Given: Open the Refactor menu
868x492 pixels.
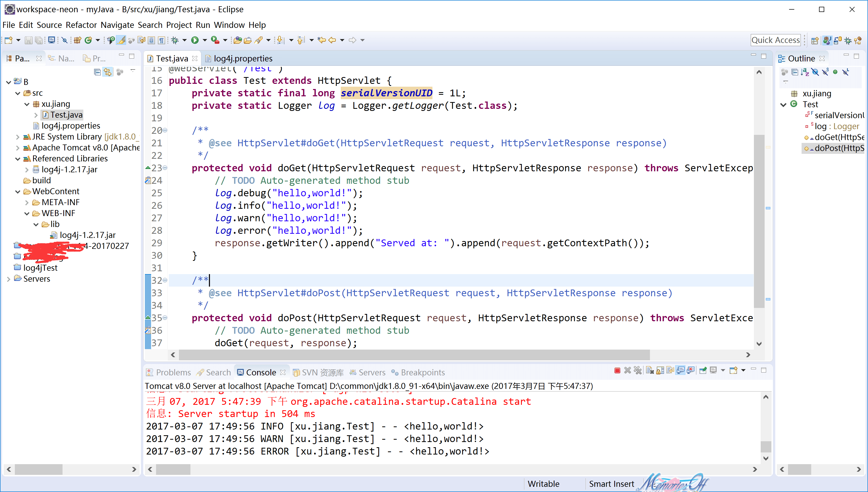Looking at the screenshot, I should [x=81, y=25].
